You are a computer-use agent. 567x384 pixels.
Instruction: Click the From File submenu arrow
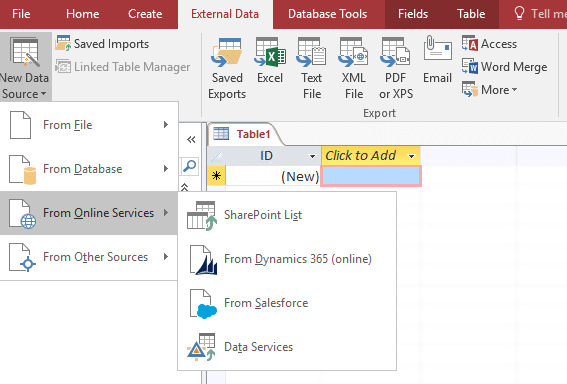(166, 125)
